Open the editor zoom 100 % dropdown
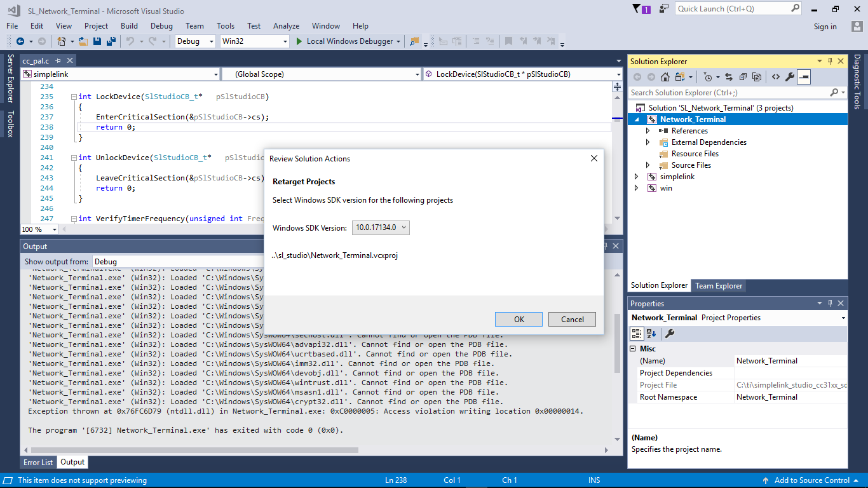The image size is (868, 488). (x=39, y=229)
